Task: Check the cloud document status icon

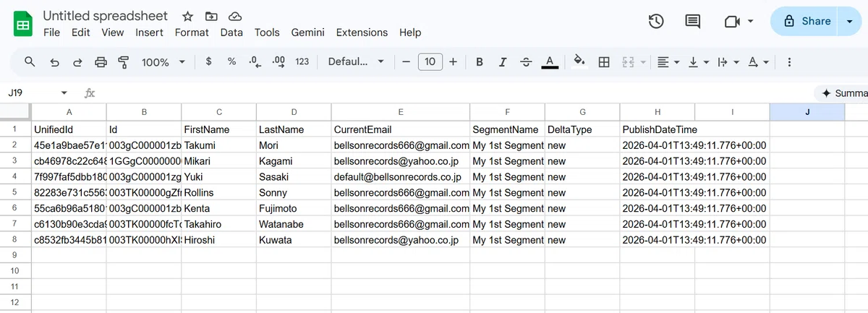Action: tap(234, 16)
